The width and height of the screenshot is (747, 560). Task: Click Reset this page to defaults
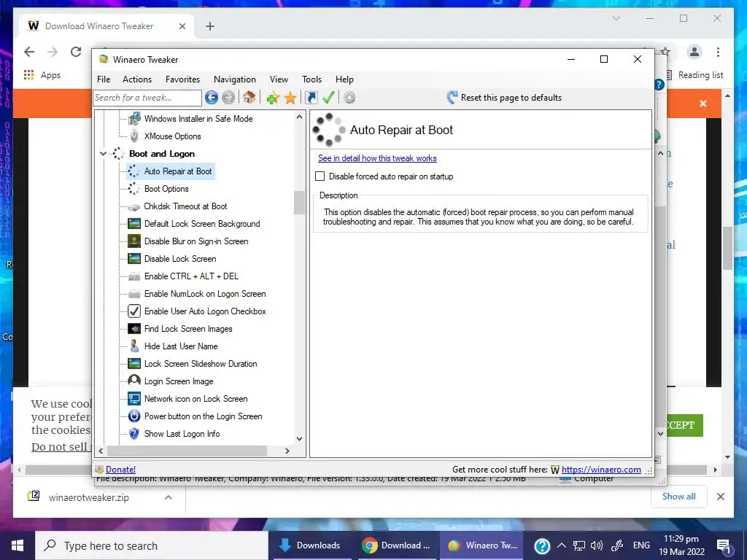(x=504, y=98)
